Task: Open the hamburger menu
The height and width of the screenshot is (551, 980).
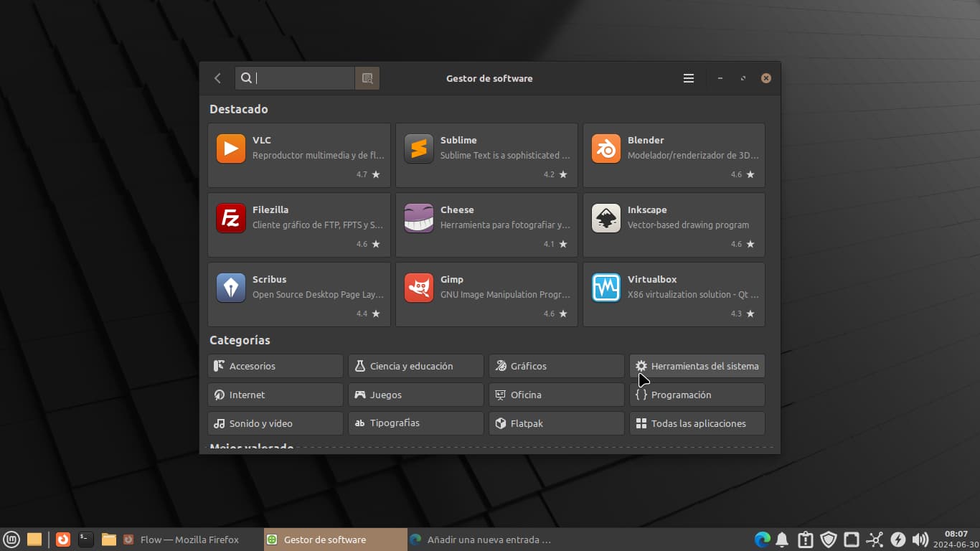Action: point(689,78)
